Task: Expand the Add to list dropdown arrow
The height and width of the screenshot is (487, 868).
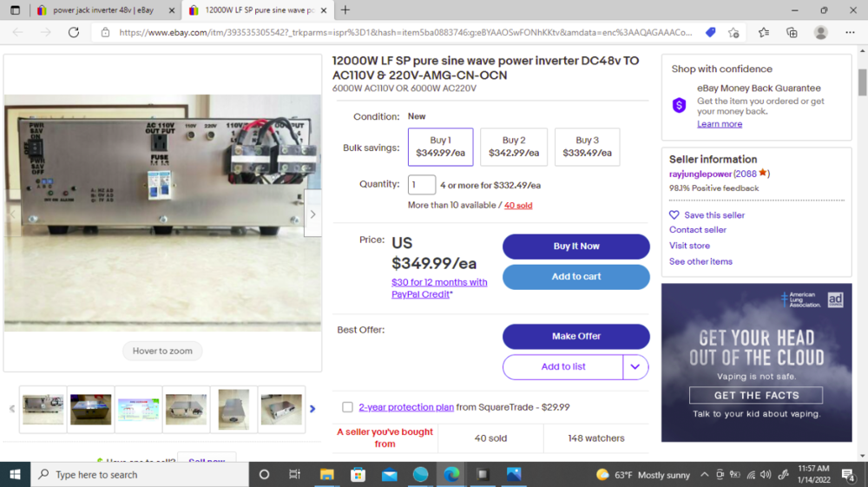Action: (x=635, y=367)
